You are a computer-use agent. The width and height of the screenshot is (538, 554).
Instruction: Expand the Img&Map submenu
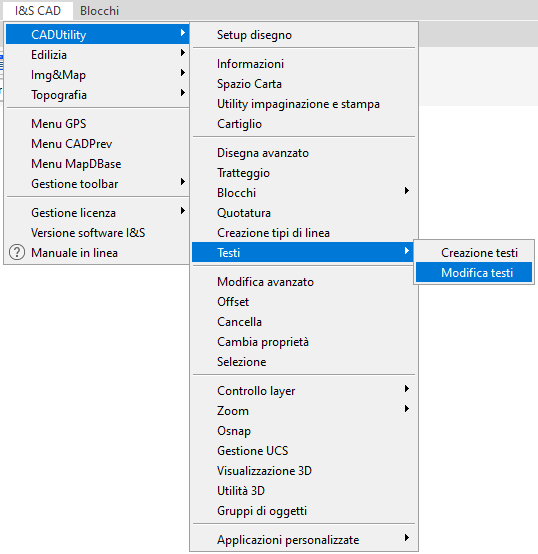97,75
